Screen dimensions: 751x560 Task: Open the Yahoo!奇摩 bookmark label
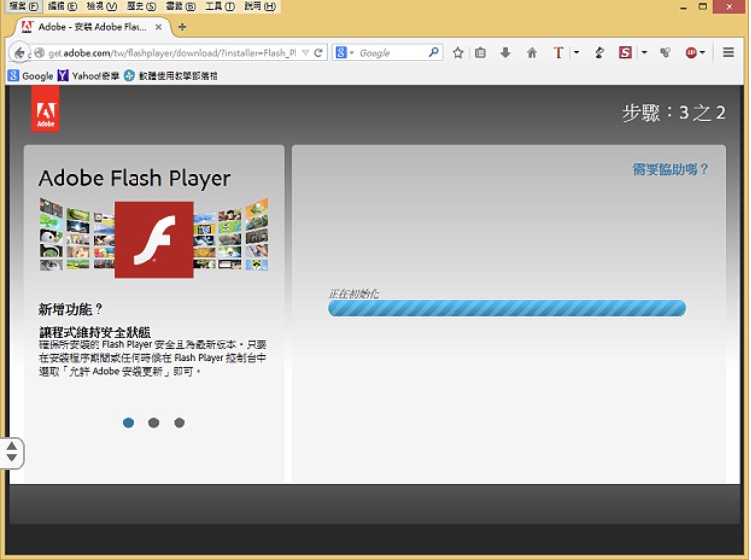point(96,76)
